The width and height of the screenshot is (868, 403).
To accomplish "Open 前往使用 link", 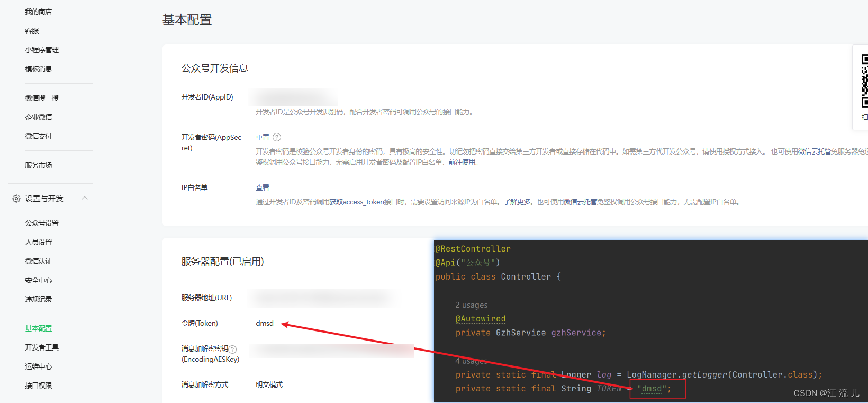I will click(x=462, y=162).
